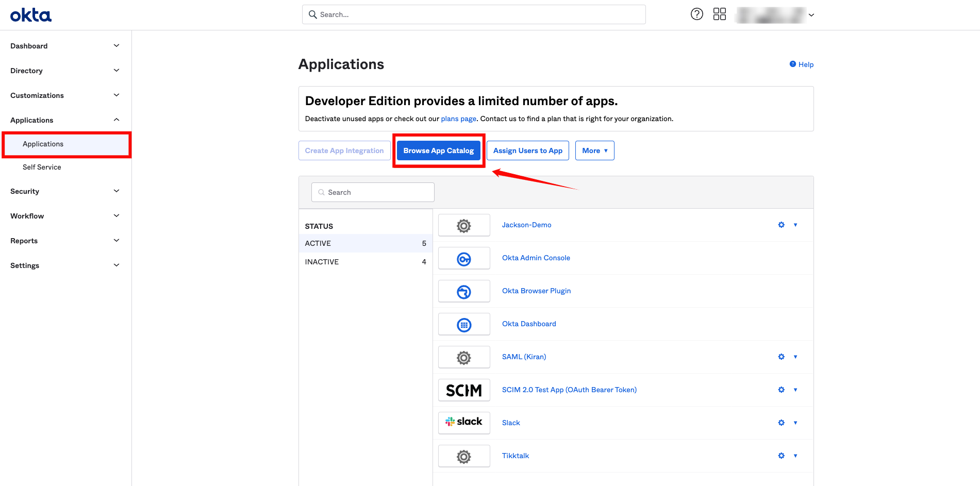Click the Okta Dashboard app icon
This screenshot has height=486, width=980.
point(464,324)
